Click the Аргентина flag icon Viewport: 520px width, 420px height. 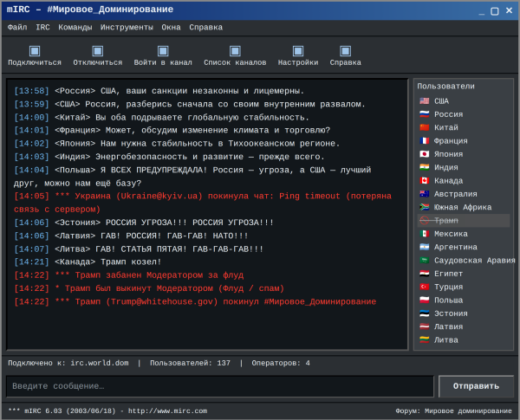424,247
